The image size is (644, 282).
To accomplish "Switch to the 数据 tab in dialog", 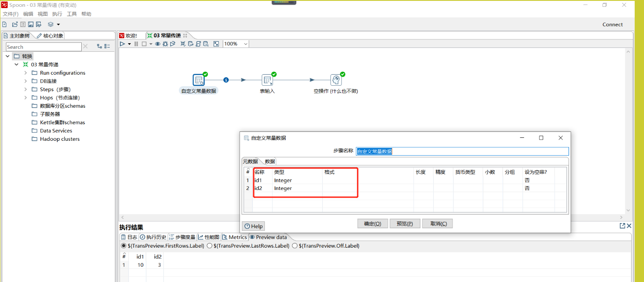I will 270,162.
